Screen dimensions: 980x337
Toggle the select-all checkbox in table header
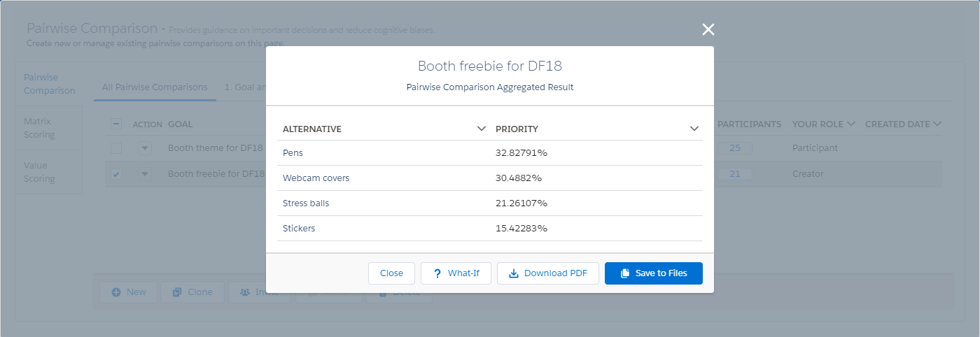coord(116,124)
